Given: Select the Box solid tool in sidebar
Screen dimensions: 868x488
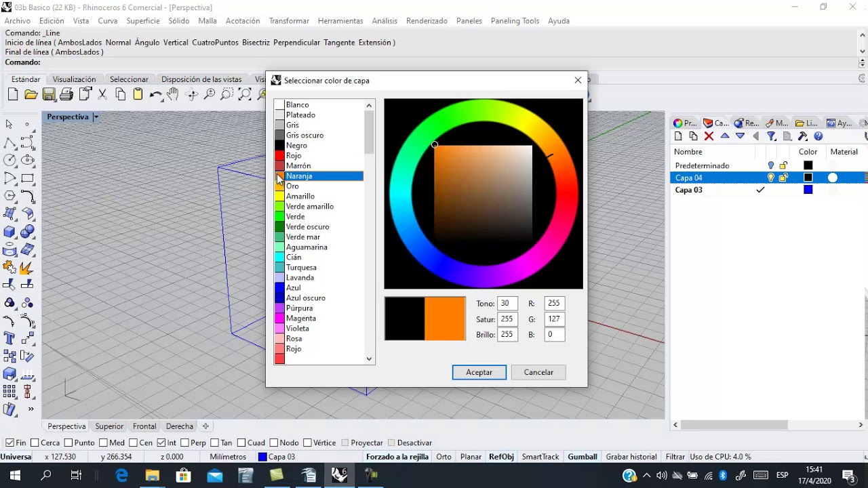Looking at the screenshot, I should tap(9, 231).
